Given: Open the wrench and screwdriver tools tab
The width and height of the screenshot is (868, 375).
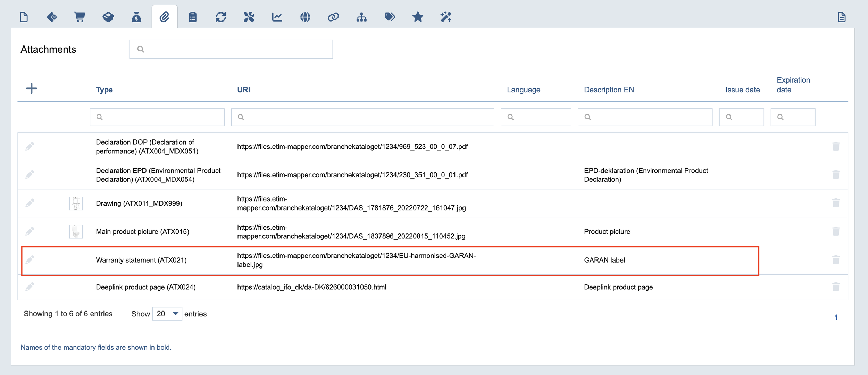Looking at the screenshot, I should (x=249, y=17).
